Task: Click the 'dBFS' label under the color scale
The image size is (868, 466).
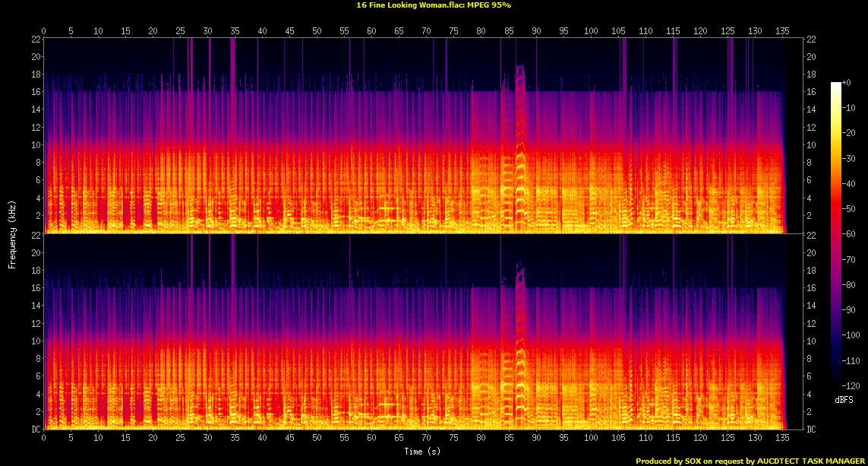Action: [842, 400]
